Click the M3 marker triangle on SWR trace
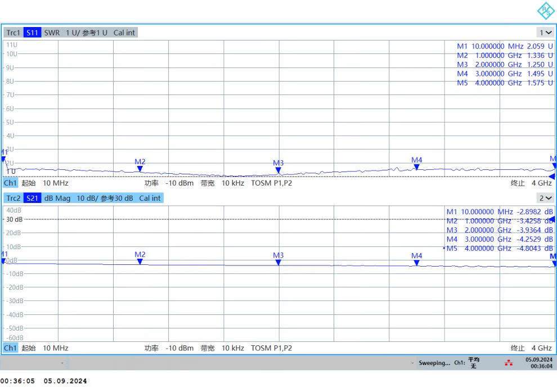 pos(278,170)
